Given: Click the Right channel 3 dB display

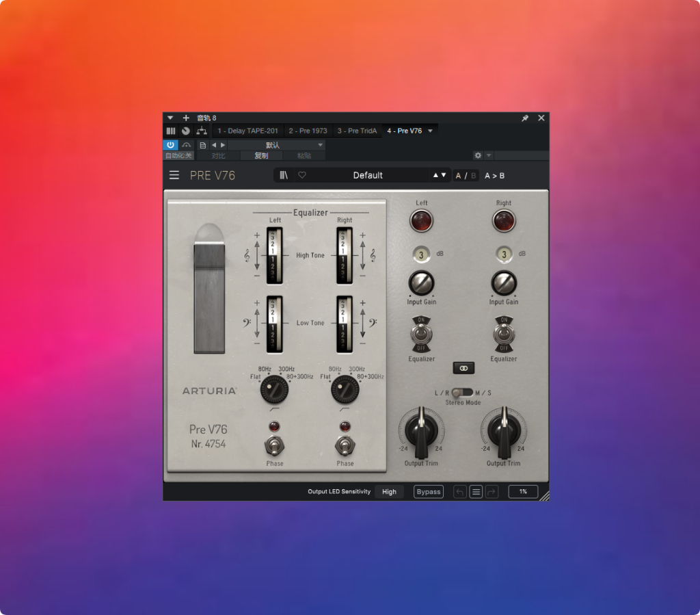Looking at the screenshot, I should coord(504,254).
